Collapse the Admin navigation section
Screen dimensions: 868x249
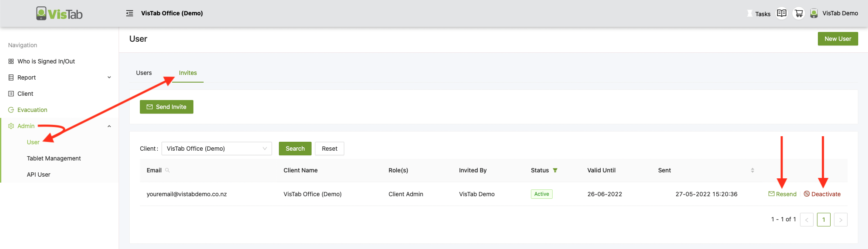(x=109, y=126)
